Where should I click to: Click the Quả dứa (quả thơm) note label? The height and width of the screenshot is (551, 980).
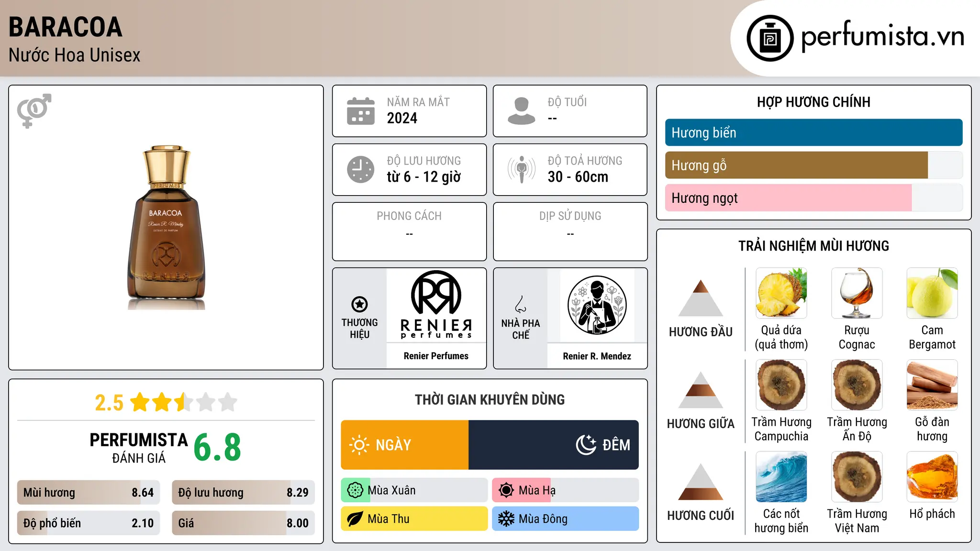(x=781, y=337)
